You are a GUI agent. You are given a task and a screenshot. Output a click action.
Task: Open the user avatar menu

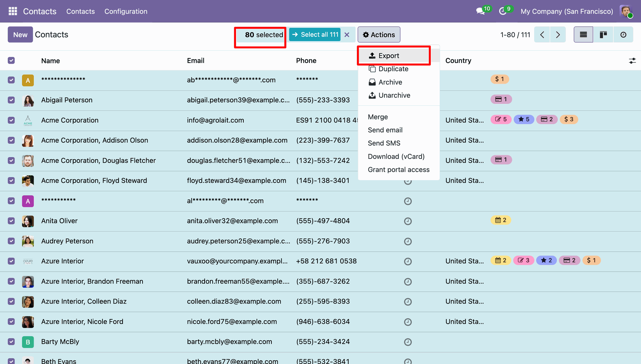point(626,11)
